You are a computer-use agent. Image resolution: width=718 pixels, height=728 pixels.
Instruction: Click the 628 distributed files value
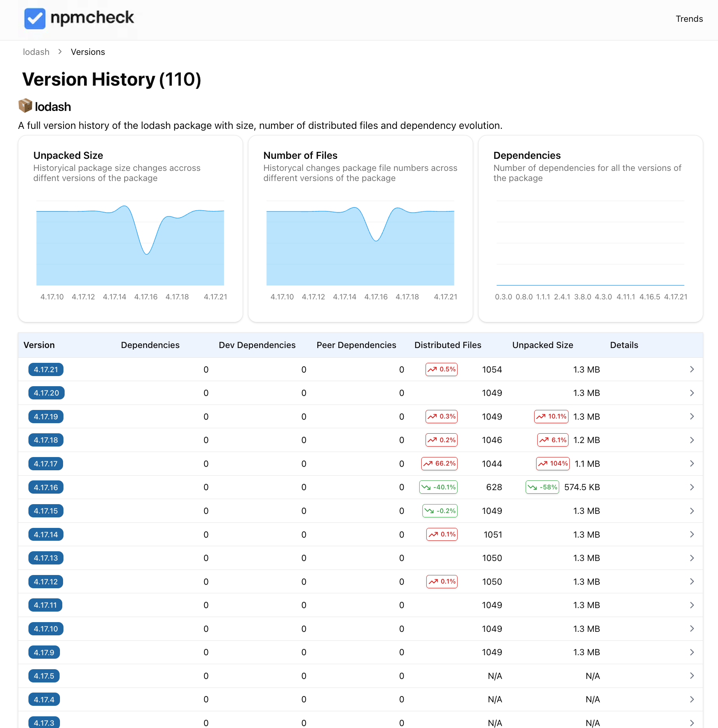coord(494,487)
